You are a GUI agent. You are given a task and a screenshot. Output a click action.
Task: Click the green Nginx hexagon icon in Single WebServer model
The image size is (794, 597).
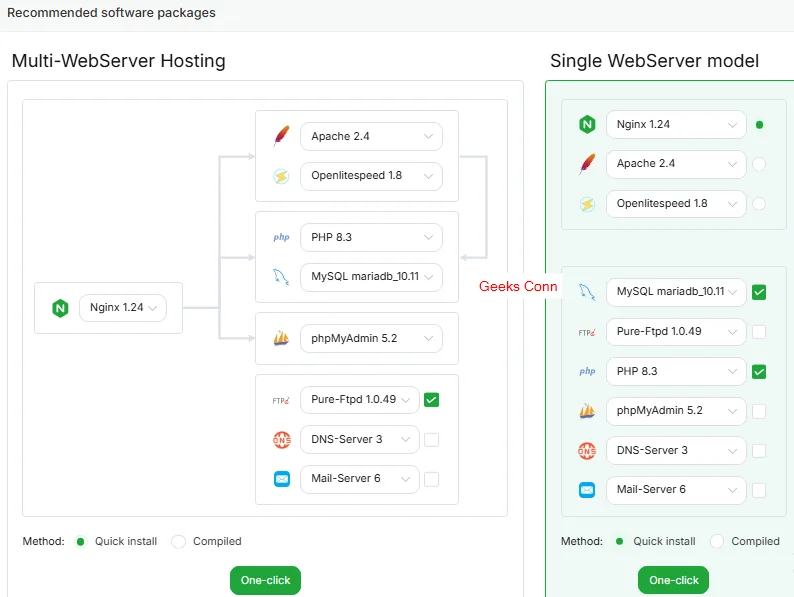point(587,125)
